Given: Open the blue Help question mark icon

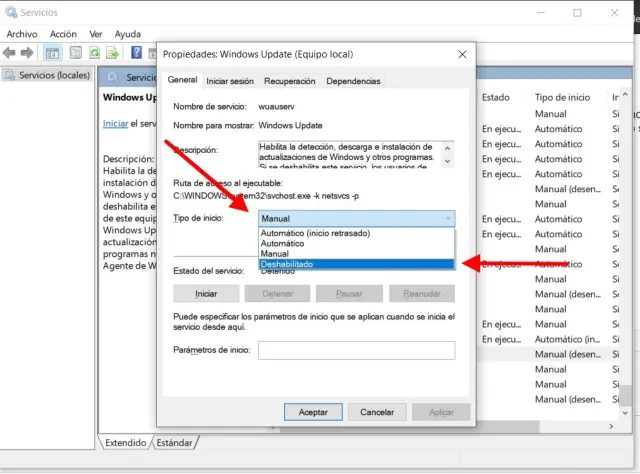Looking at the screenshot, I should pos(136,52).
